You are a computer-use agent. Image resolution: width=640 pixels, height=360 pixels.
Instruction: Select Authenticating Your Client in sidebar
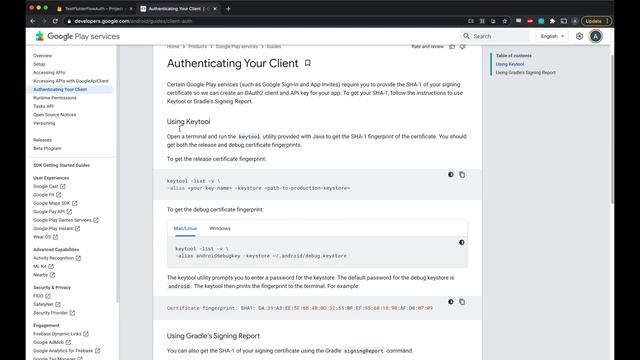tap(60, 89)
